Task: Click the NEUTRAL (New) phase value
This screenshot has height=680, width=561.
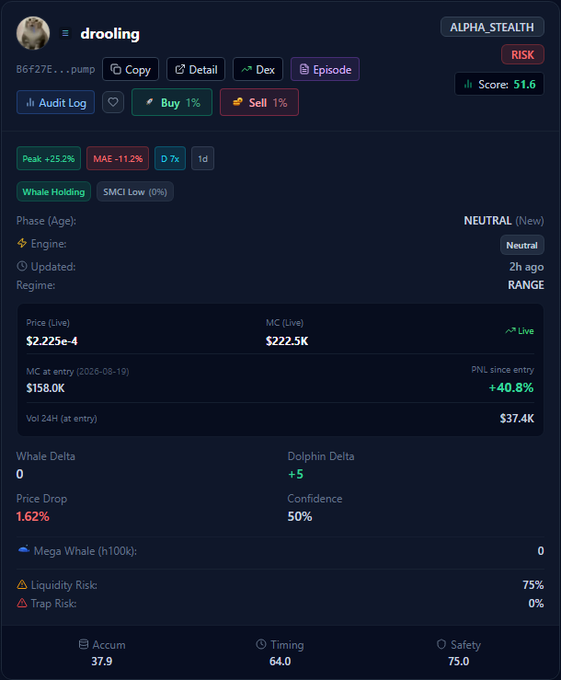Action: (x=504, y=221)
